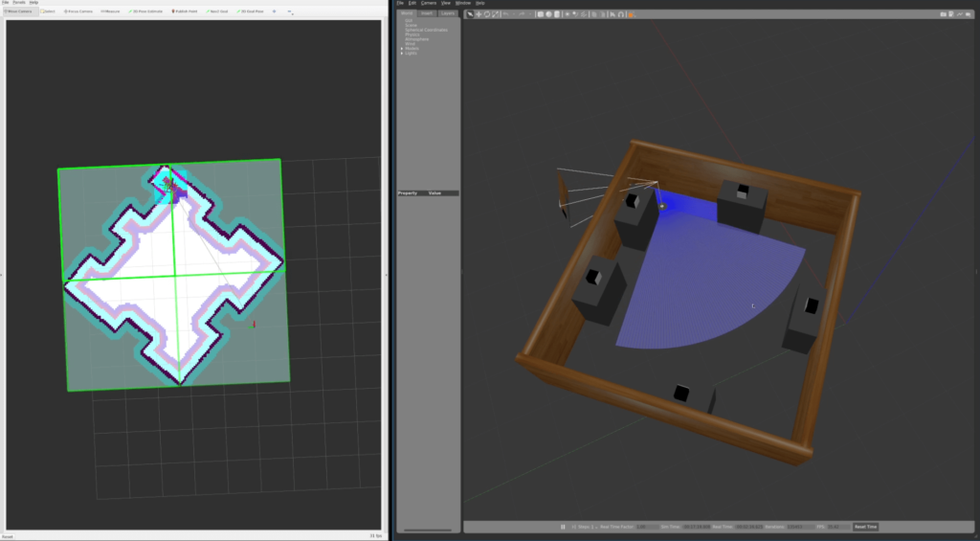The image size is (980, 541).
Task: Choose the Focus Camera tool in RViz
Action: pyautogui.click(x=78, y=11)
